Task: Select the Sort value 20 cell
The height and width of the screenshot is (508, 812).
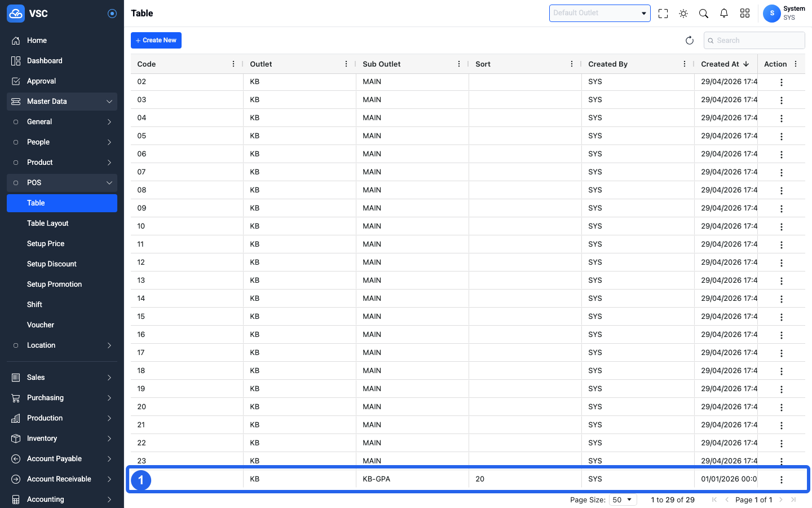Action: click(x=525, y=479)
